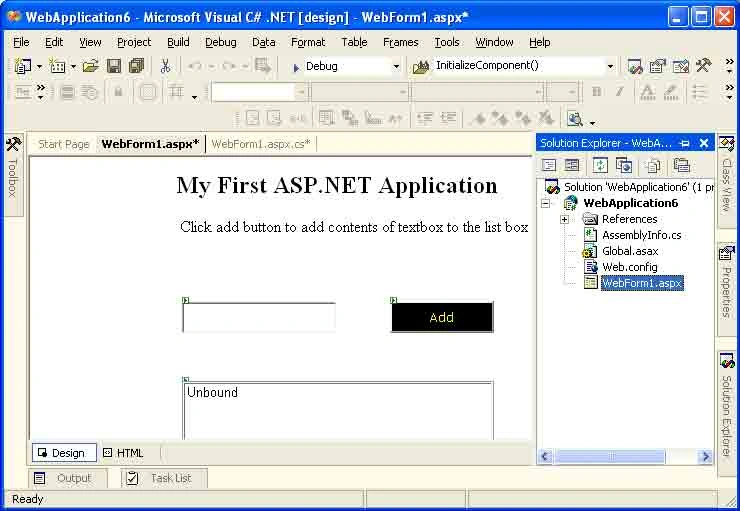This screenshot has height=511, width=740.
Task: Open the Build menu
Action: [178, 42]
